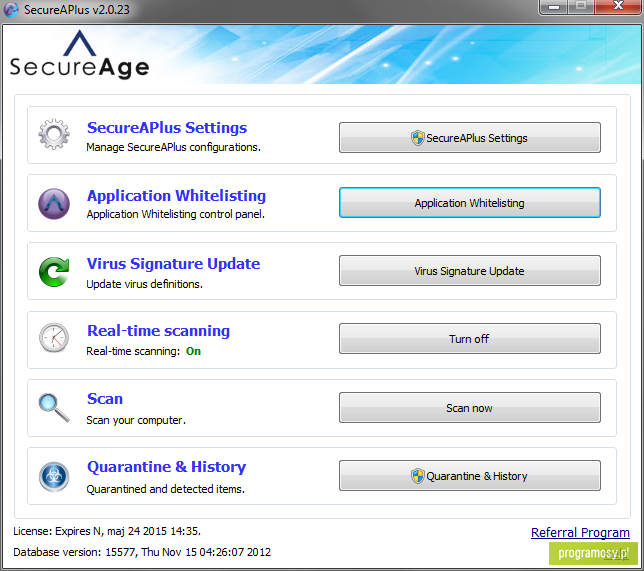Start the Virus Signature Update button

[x=469, y=271]
